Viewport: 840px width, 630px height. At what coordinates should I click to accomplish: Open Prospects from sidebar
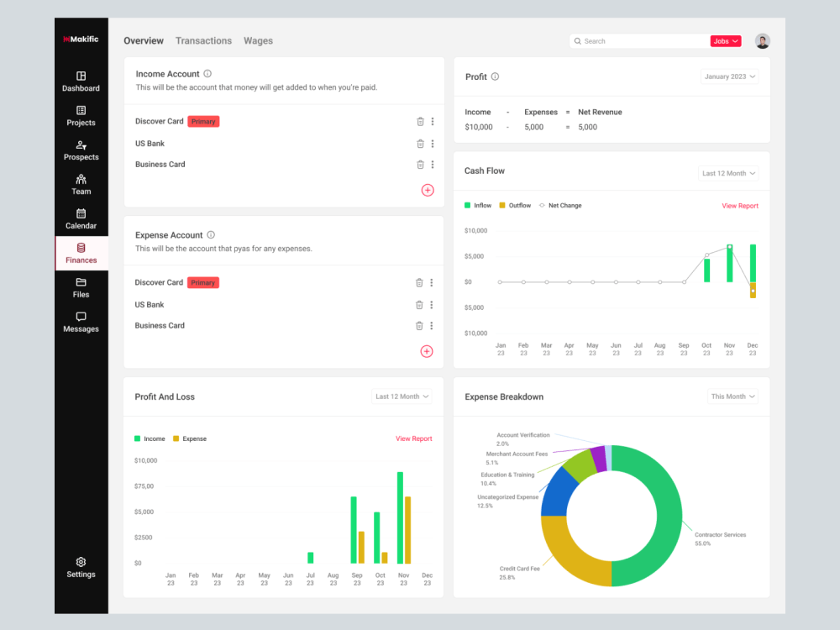tap(81, 150)
